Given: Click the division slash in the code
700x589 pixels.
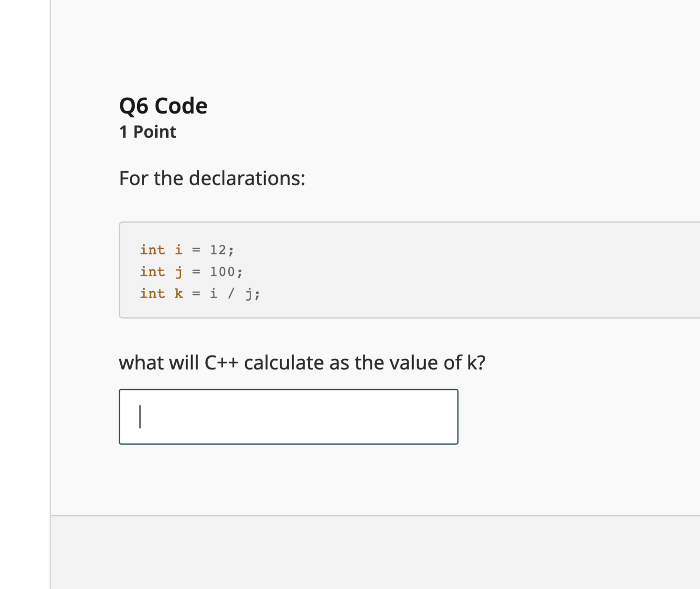Looking at the screenshot, I should click(x=231, y=294).
